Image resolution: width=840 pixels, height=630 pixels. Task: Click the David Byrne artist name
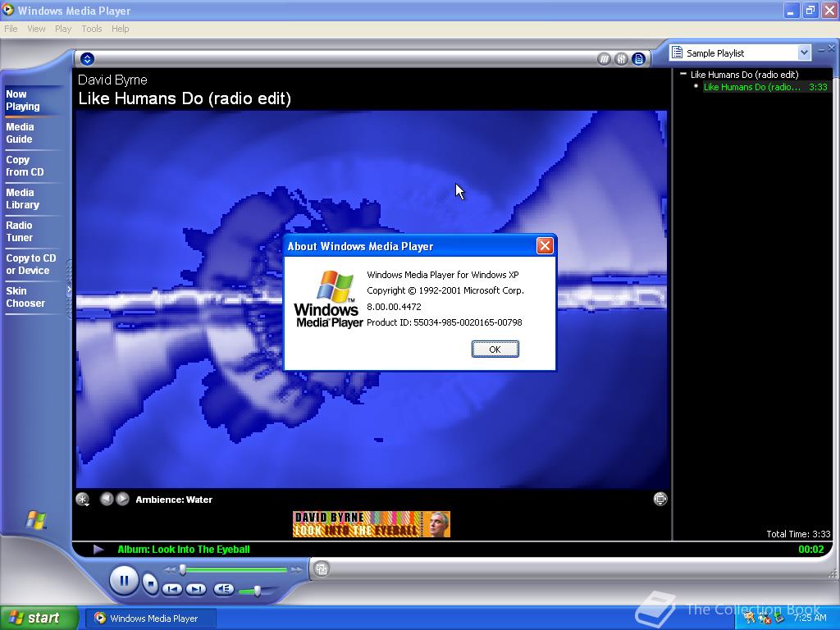(x=112, y=80)
